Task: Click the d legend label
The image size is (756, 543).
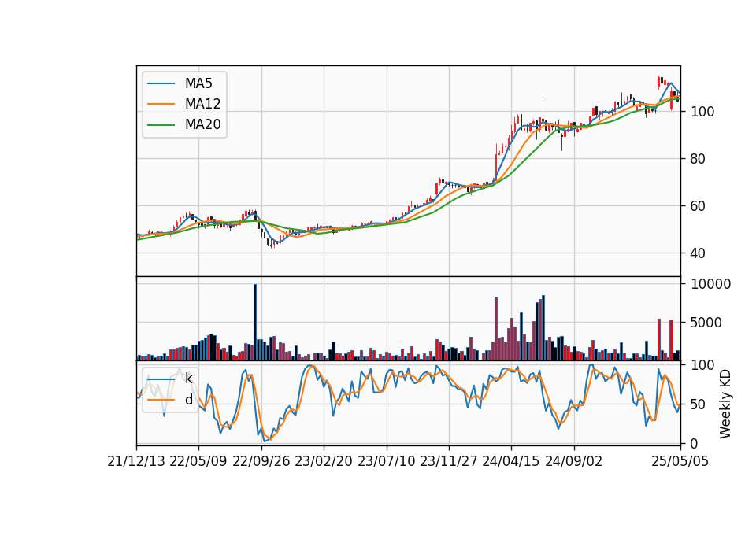Action: point(188,400)
